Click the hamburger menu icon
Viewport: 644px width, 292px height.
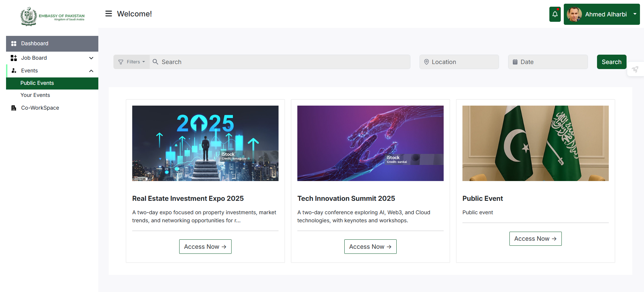108,14
